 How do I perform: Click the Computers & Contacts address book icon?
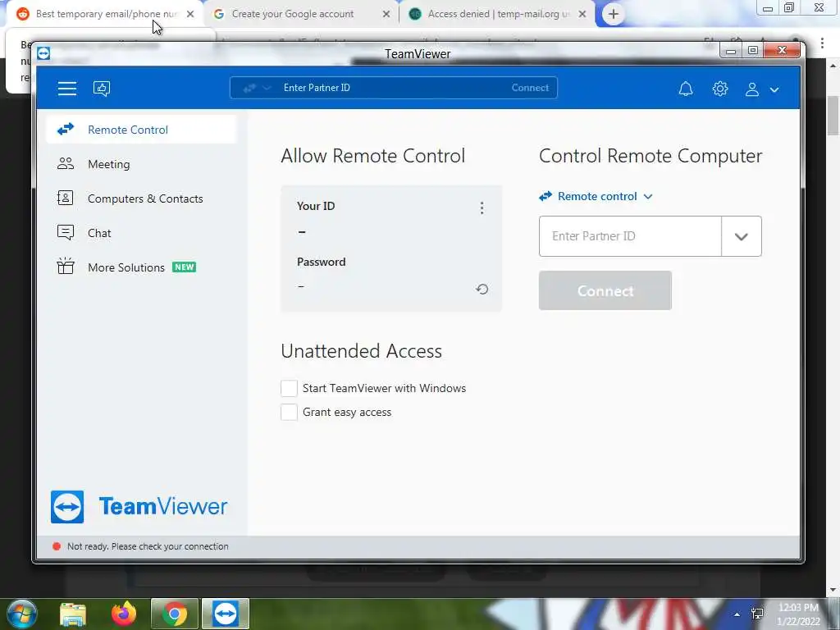pos(65,198)
